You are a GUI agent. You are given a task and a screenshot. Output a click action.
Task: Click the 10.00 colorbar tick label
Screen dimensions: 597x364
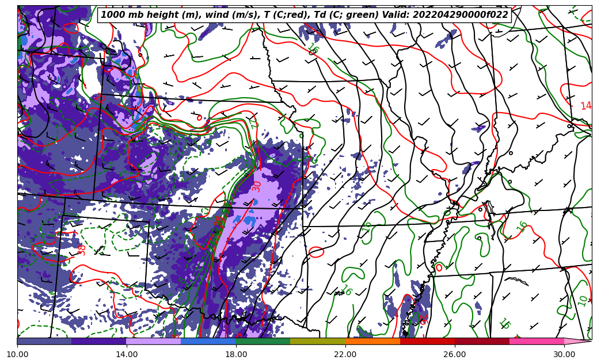point(17,354)
